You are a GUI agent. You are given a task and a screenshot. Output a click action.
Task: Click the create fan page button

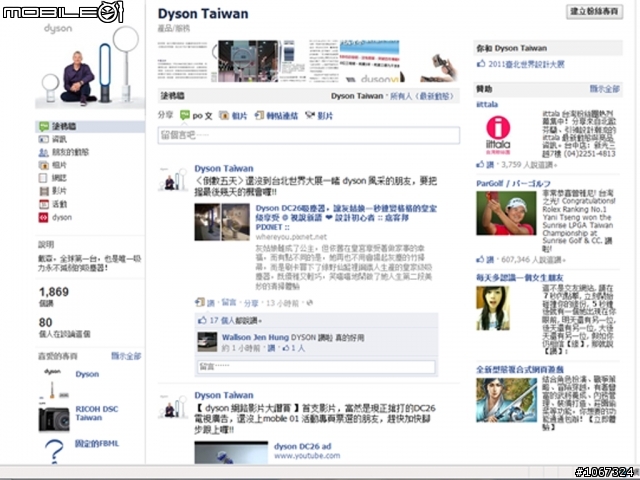tap(594, 11)
